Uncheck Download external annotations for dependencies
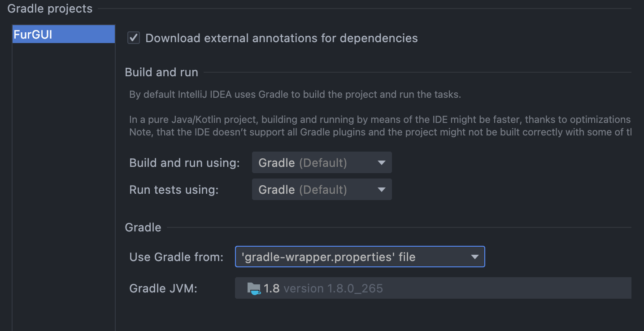 [x=133, y=38]
